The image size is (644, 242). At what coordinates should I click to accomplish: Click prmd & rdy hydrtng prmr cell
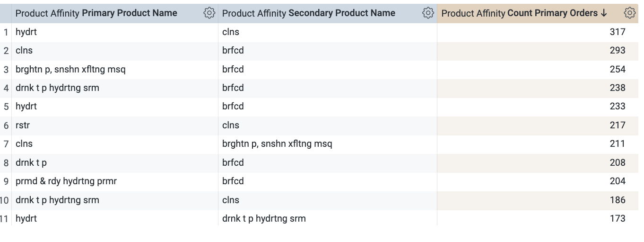(x=66, y=181)
